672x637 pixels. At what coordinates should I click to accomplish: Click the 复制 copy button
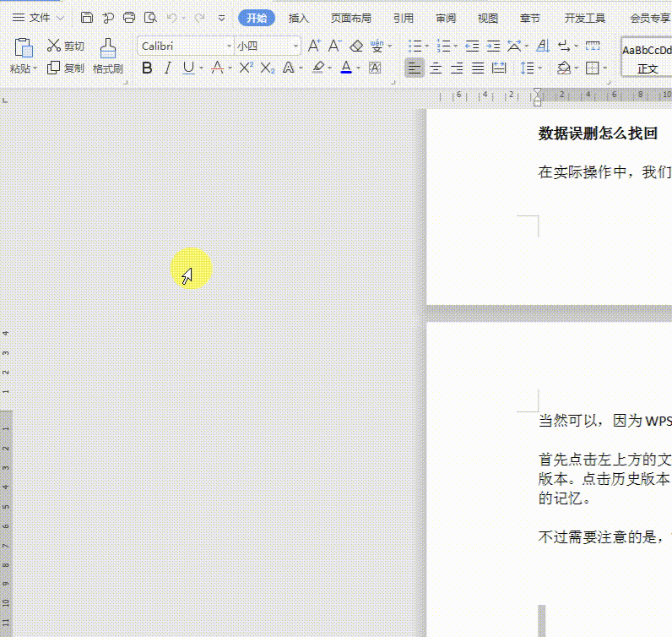coord(66,68)
